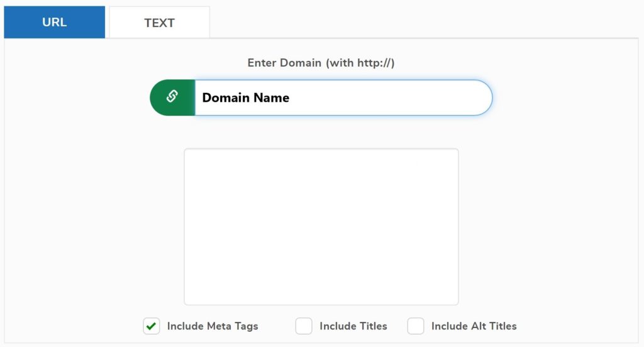Toggle the empty box beside Include Alt Titles
This screenshot has height=347, width=644.
pyautogui.click(x=416, y=326)
